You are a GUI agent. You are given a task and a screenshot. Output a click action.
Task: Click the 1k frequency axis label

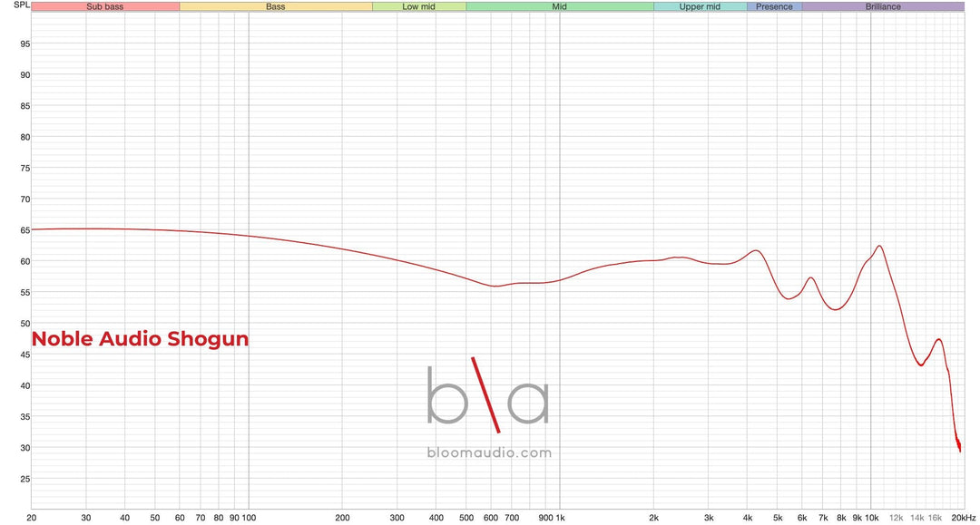(x=560, y=518)
